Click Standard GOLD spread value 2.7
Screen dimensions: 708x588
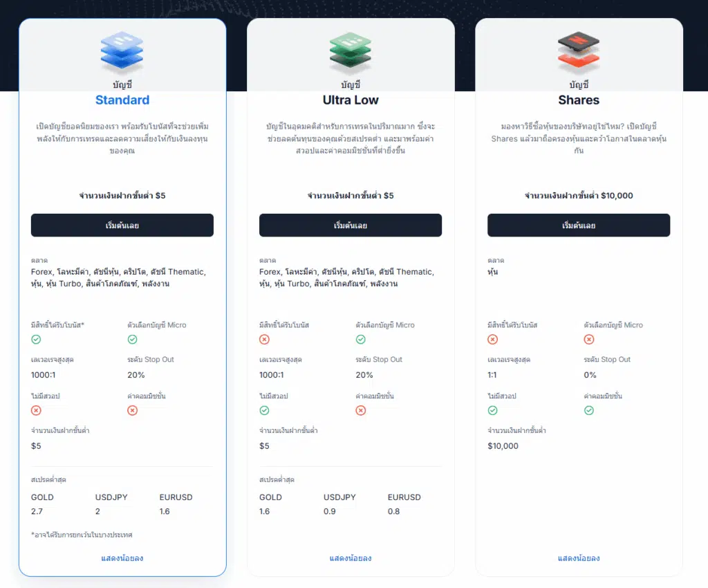[x=37, y=511]
